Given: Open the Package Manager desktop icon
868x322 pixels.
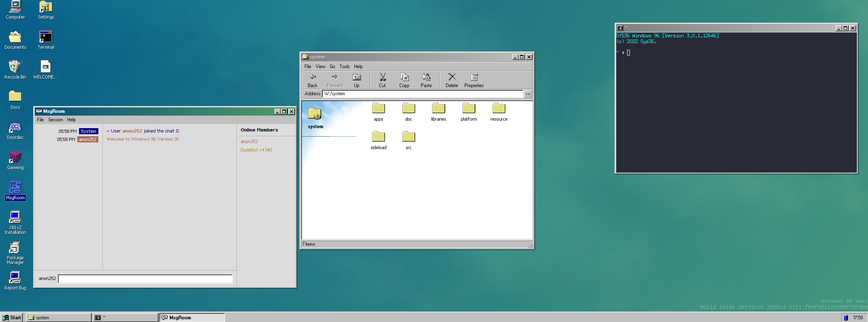Looking at the screenshot, I should click(x=15, y=253).
